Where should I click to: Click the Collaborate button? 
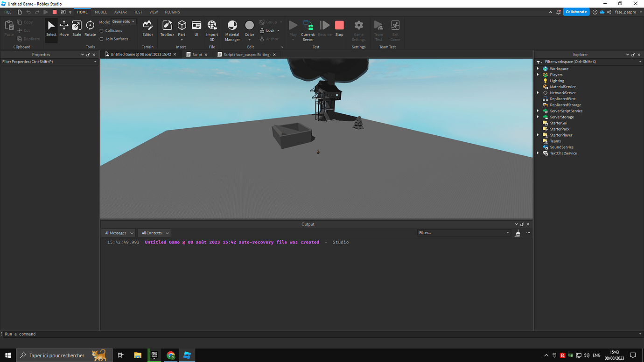[x=576, y=12]
